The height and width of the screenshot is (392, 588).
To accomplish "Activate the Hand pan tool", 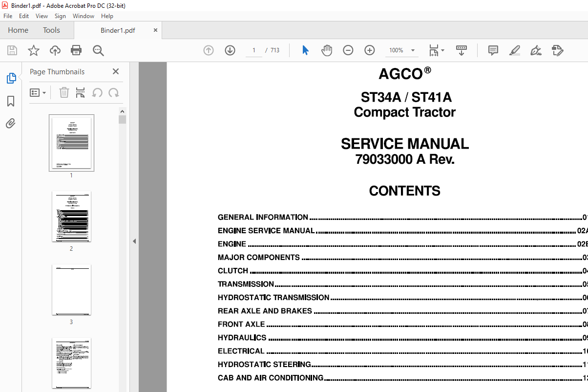I will point(327,50).
